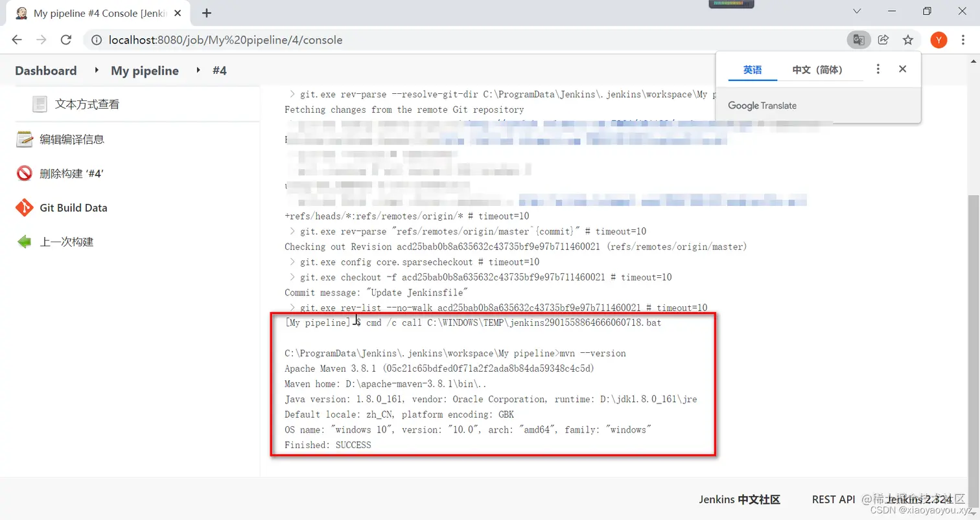Click the share page icon

[x=883, y=40]
